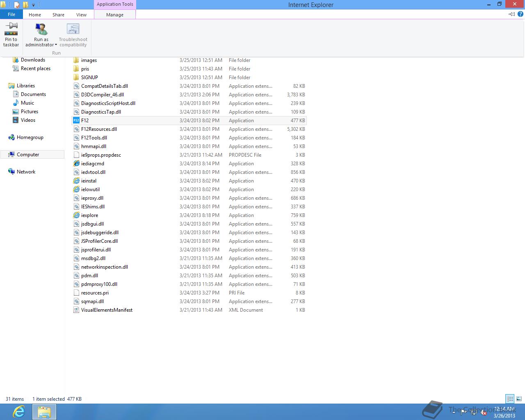Select IEShims.dll file name

tap(93, 207)
